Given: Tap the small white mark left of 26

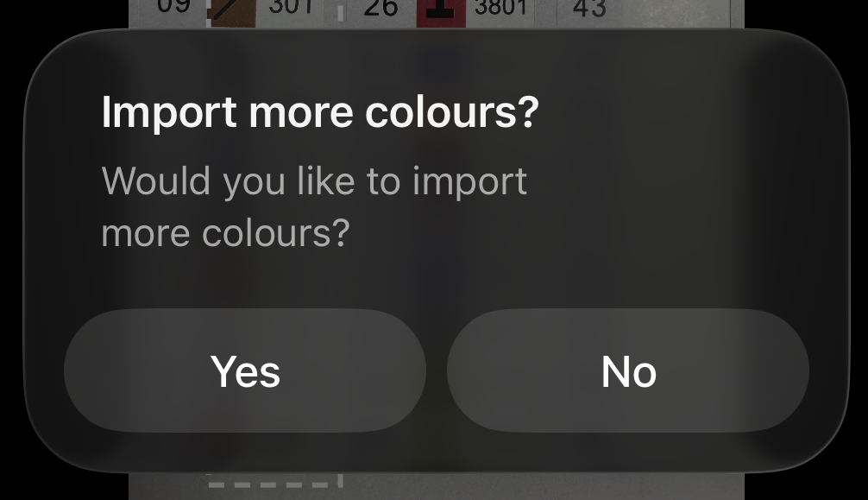Looking at the screenshot, I should point(341,12).
